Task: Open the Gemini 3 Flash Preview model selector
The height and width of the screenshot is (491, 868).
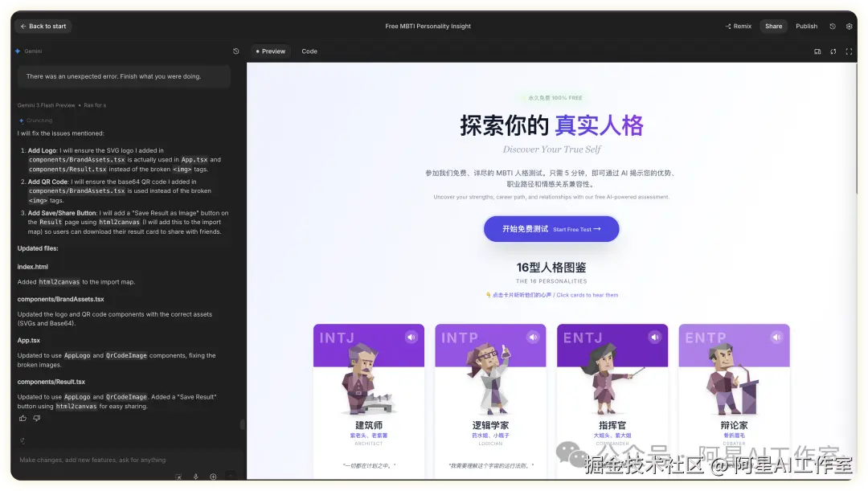Action: 44,104
